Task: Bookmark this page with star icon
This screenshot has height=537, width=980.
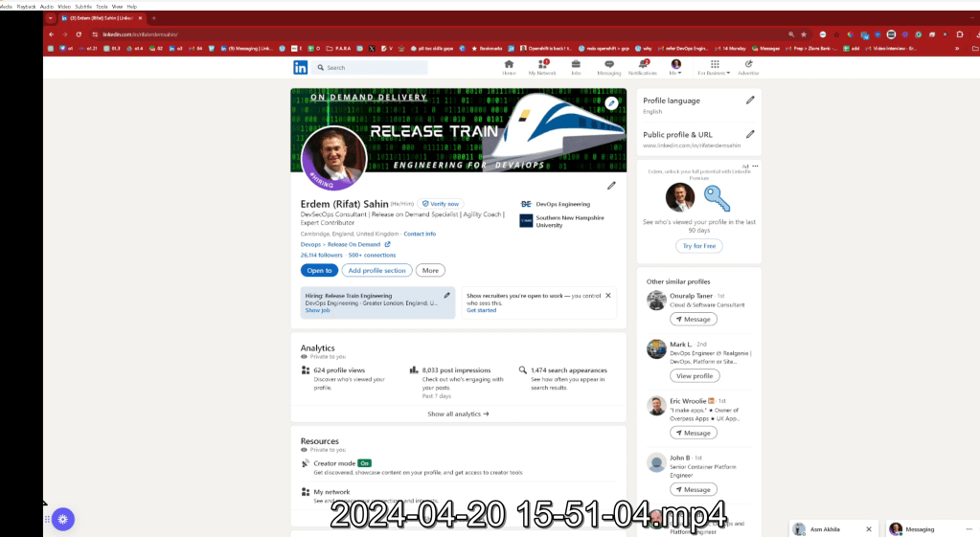Action: pos(804,34)
